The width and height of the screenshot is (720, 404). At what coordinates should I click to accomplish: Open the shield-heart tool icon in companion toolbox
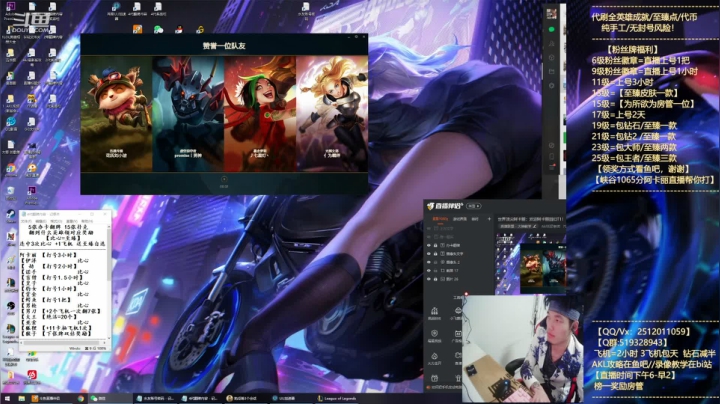click(x=434, y=335)
